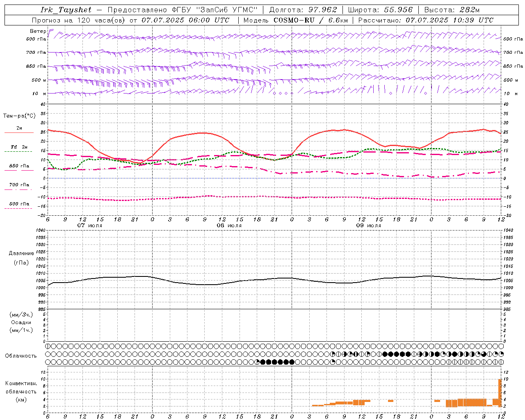The width and height of the screenshot is (525, 420).
Task: Click the (мм/1ч.) precipitation unit label
Action: point(21,330)
